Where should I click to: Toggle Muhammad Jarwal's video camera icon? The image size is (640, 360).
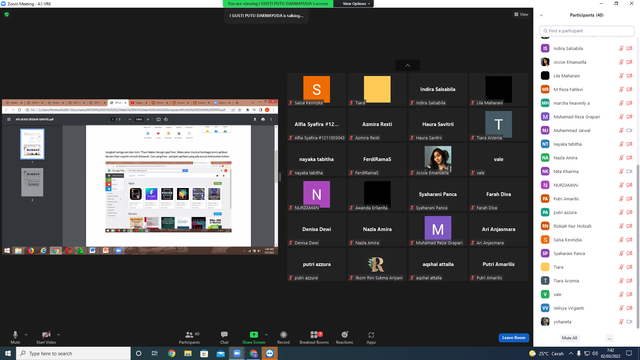click(629, 130)
